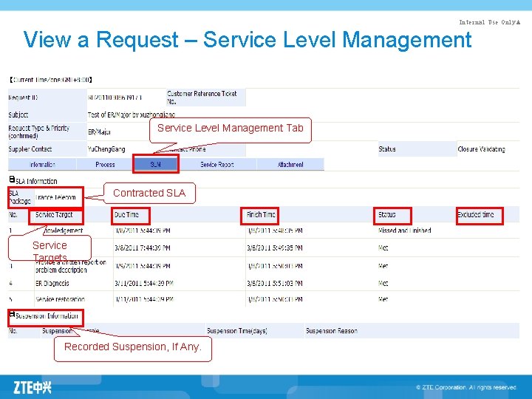Image resolution: width=532 pixels, height=399 pixels.
Task: Click the Suspension Time(days) column header
Action: pyautogui.click(x=237, y=331)
